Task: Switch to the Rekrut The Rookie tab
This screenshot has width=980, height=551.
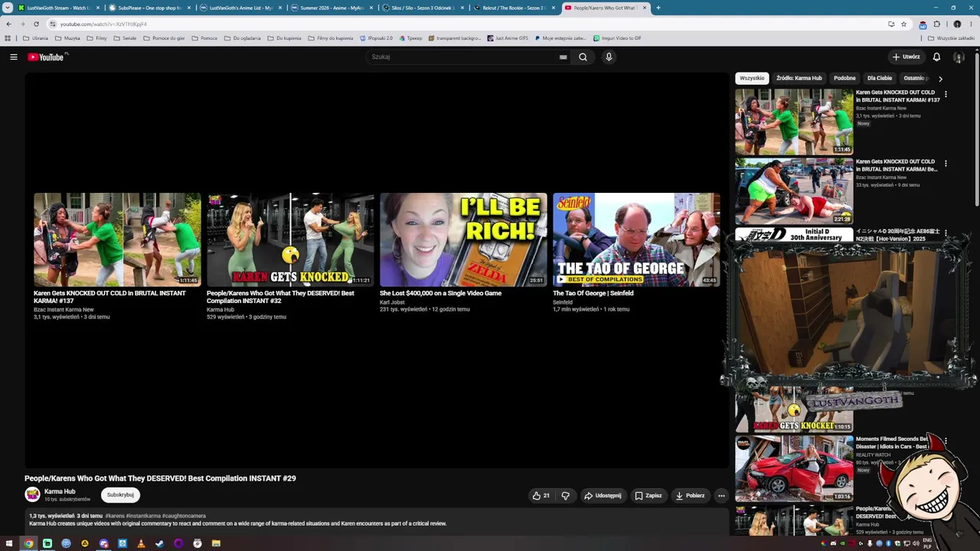Action: click(514, 8)
